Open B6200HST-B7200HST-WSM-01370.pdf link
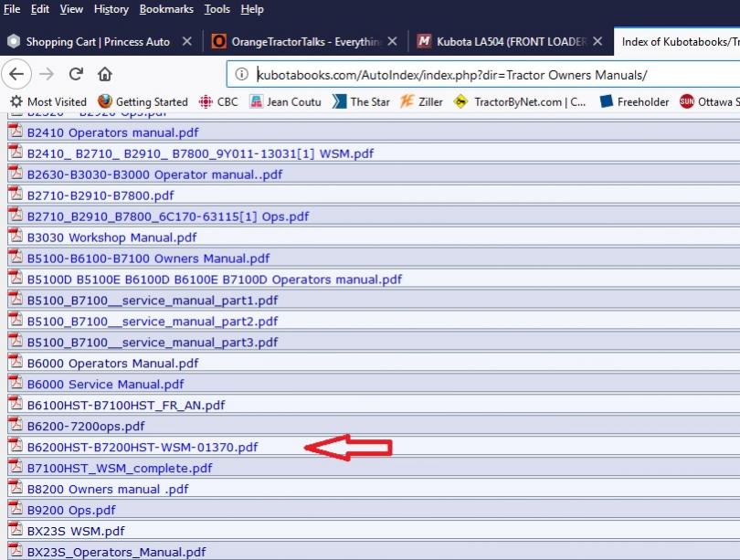The image size is (740, 560). click(143, 448)
